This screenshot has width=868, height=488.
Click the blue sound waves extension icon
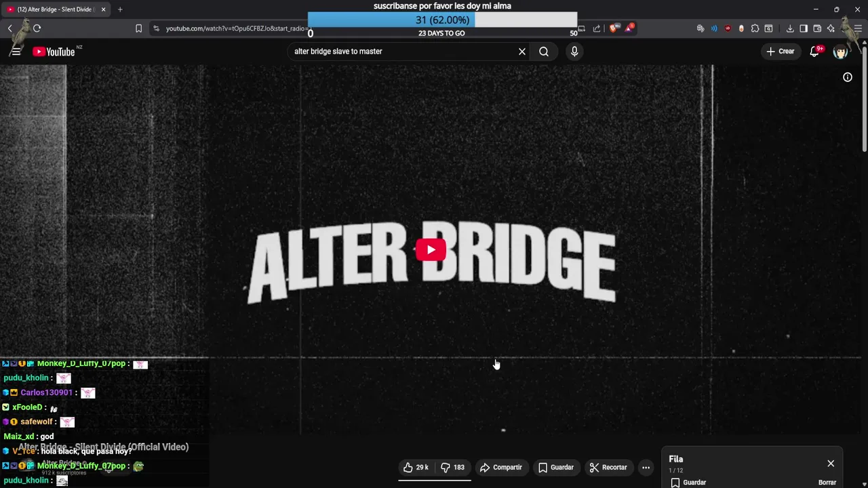pyautogui.click(x=714, y=28)
